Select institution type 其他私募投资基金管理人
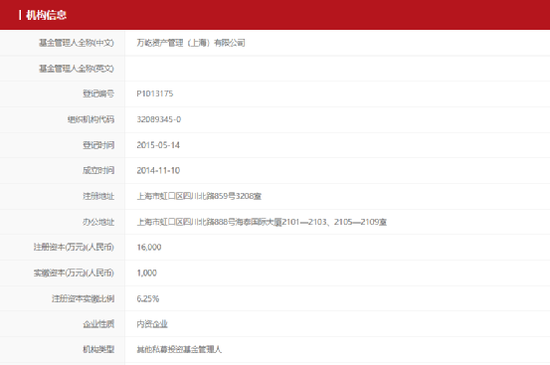The image size is (550, 365). click(179, 350)
